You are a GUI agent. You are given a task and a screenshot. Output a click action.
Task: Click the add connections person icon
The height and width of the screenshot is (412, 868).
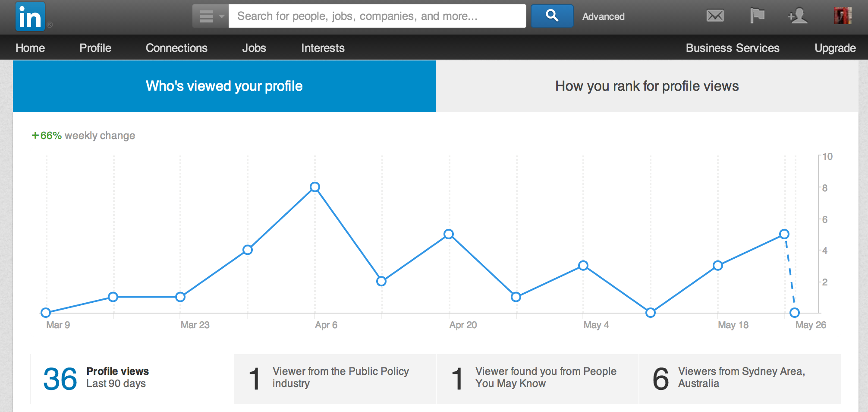pyautogui.click(x=797, y=16)
